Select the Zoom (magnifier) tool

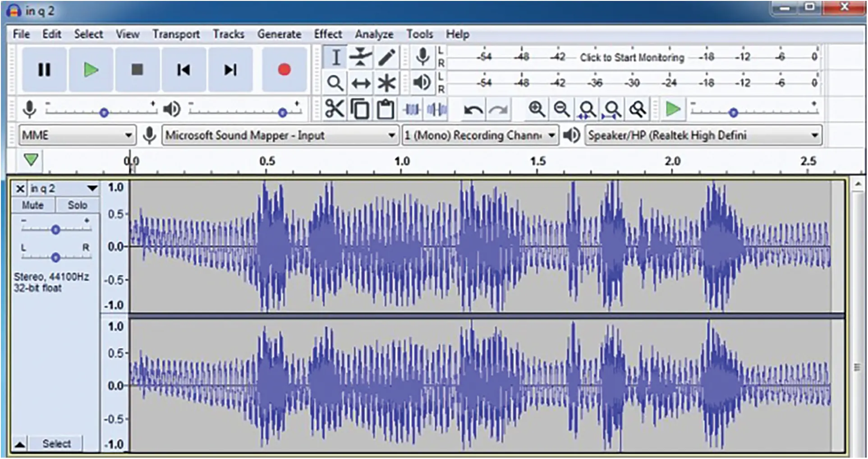point(335,83)
